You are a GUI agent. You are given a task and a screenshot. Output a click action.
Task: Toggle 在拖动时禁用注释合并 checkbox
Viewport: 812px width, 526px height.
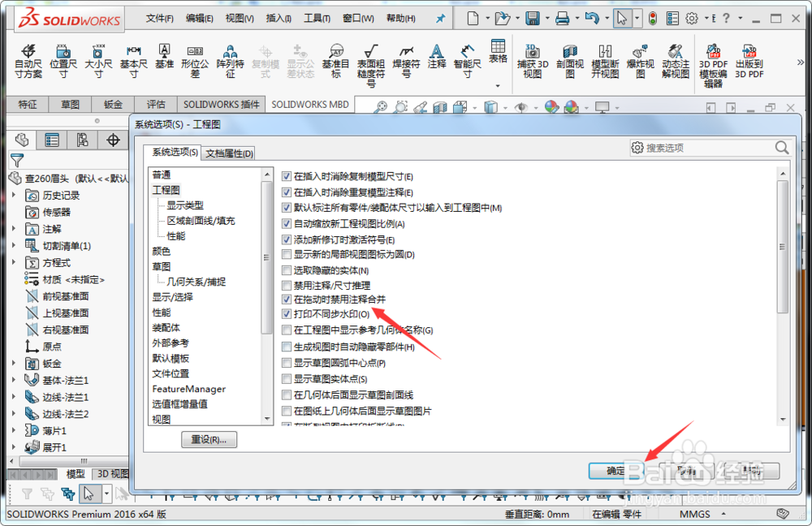pos(287,300)
